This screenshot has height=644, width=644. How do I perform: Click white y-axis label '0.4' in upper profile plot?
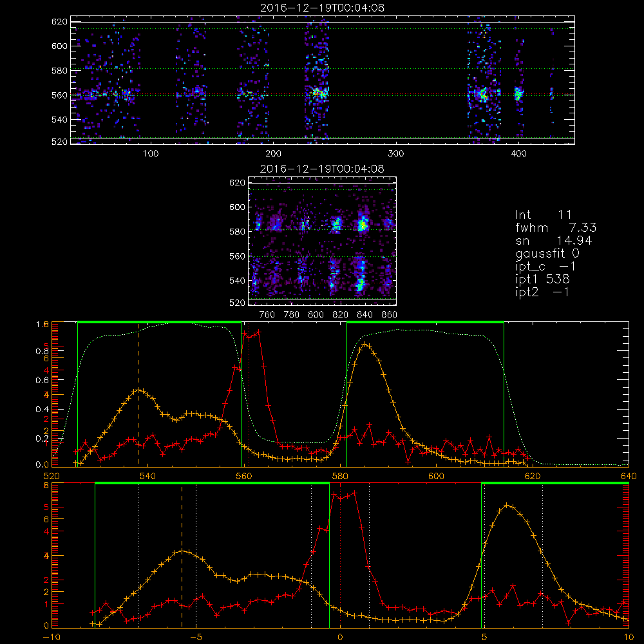click(43, 409)
